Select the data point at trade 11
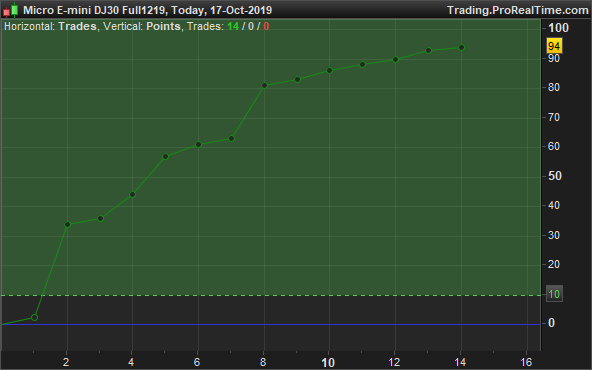Image resolution: width=592 pixels, height=370 pixels. pos(362,65)
